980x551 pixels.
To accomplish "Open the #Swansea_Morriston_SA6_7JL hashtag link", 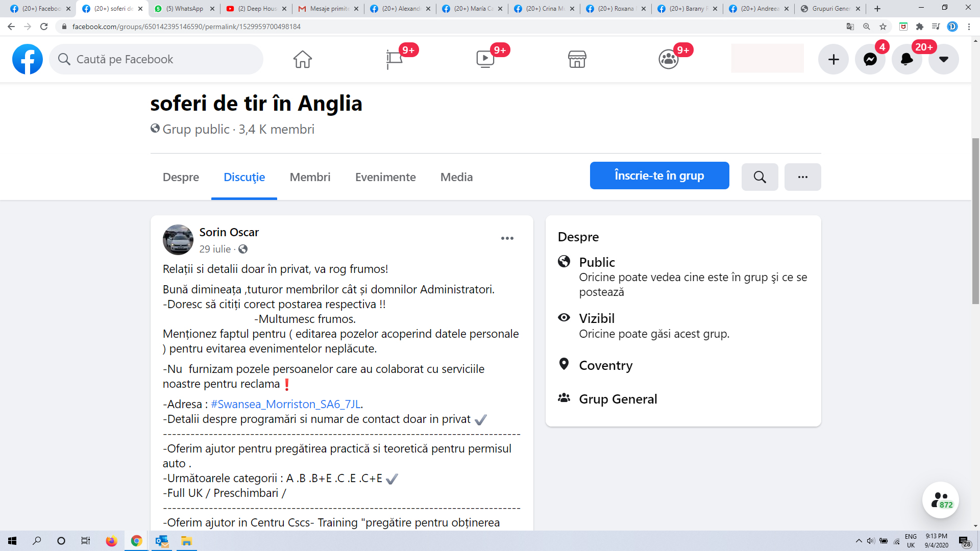I will (x=286, y=404).
